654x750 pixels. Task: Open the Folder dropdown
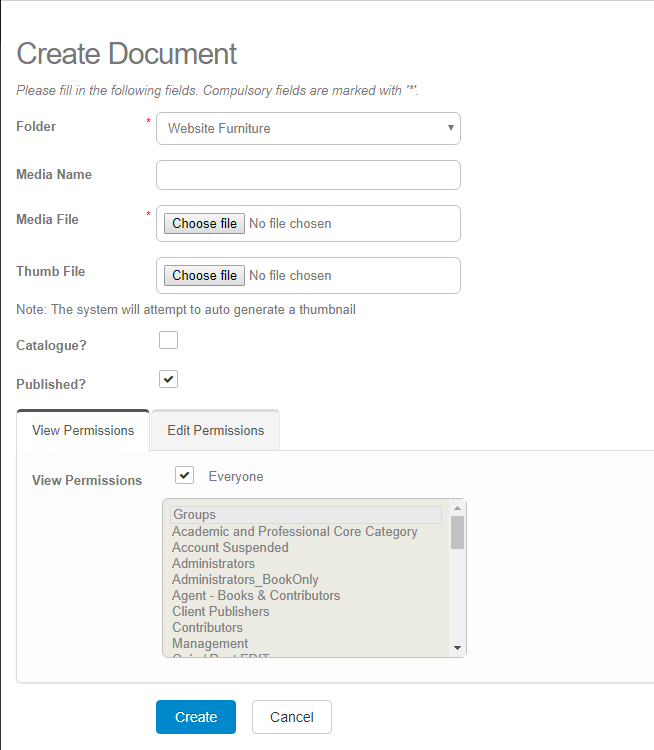tap(308, 128)
